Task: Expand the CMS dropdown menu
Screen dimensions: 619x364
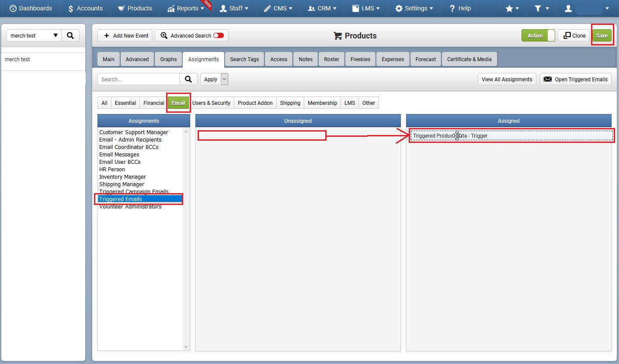Action: [x=278, y=8]
